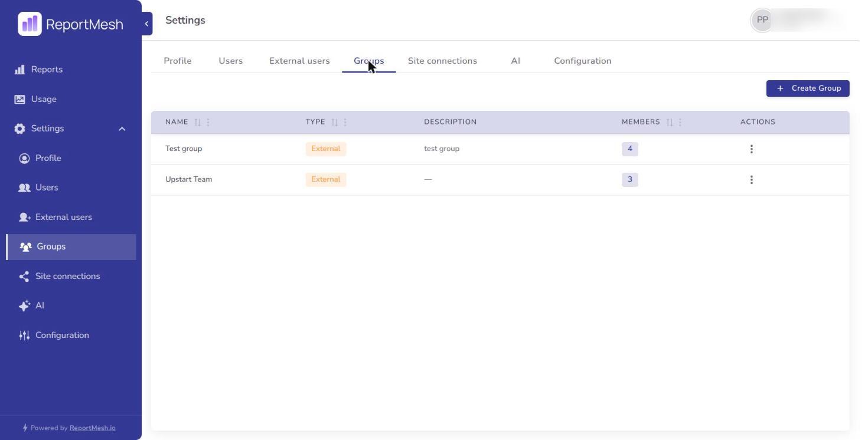Click the AI sparkle icon in sidebar
Image resolution: width=868 pixels, height=440 pixels.
click(x=24, y=306)
